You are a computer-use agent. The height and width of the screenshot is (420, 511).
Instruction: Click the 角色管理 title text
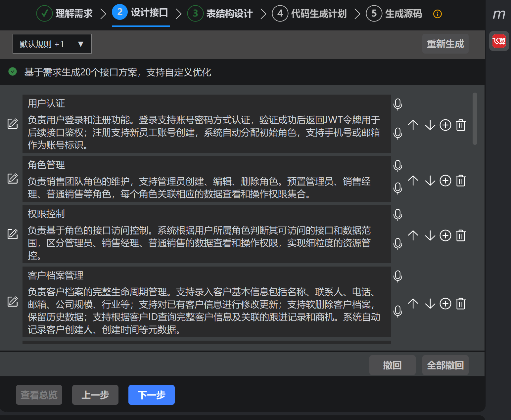[x=46, y=165]
